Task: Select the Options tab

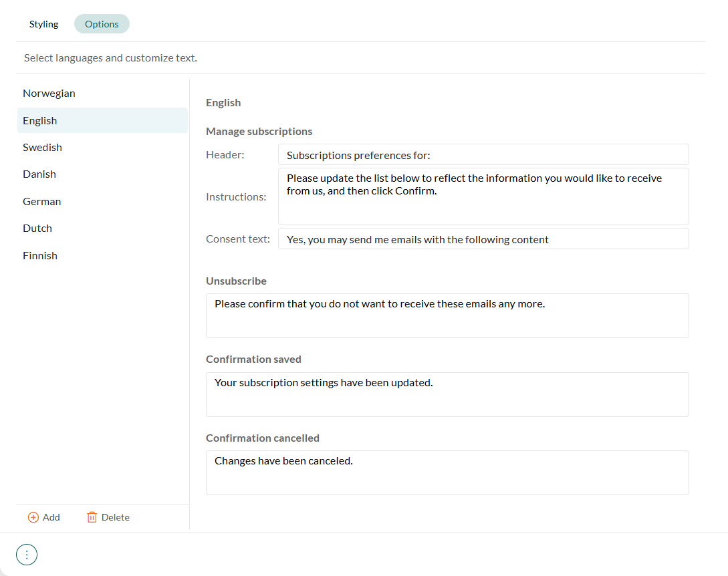Action: click(102, 24)
